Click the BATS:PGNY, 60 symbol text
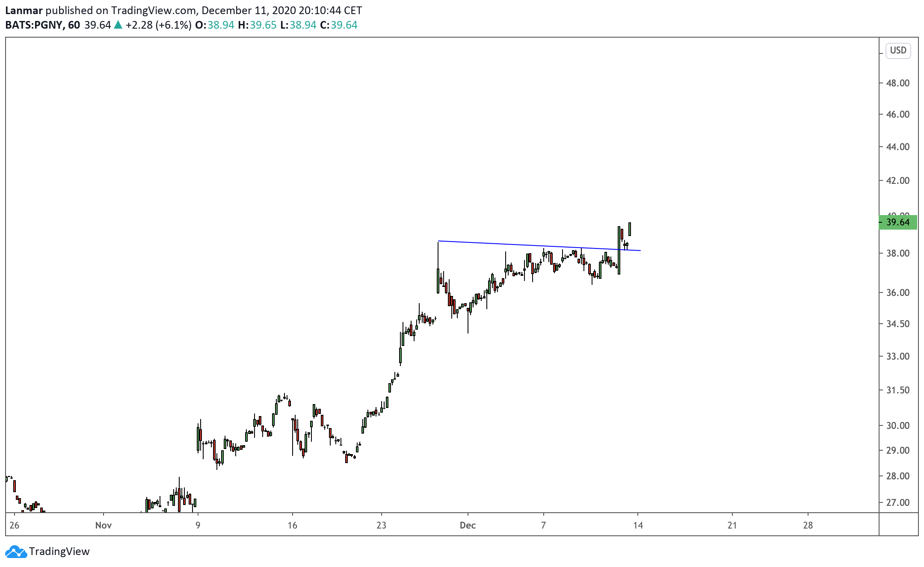Viewport: 924px width, 567px height. [x=42, y=25]
